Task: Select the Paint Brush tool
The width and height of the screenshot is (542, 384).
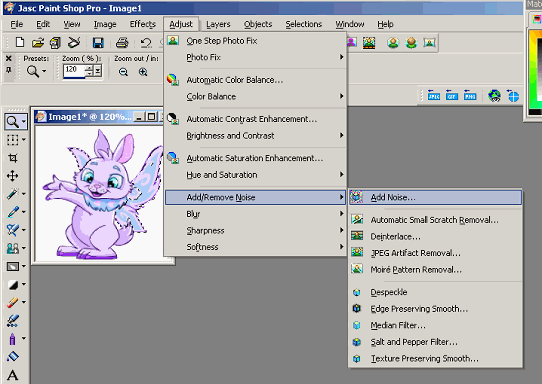Action: 12,212
